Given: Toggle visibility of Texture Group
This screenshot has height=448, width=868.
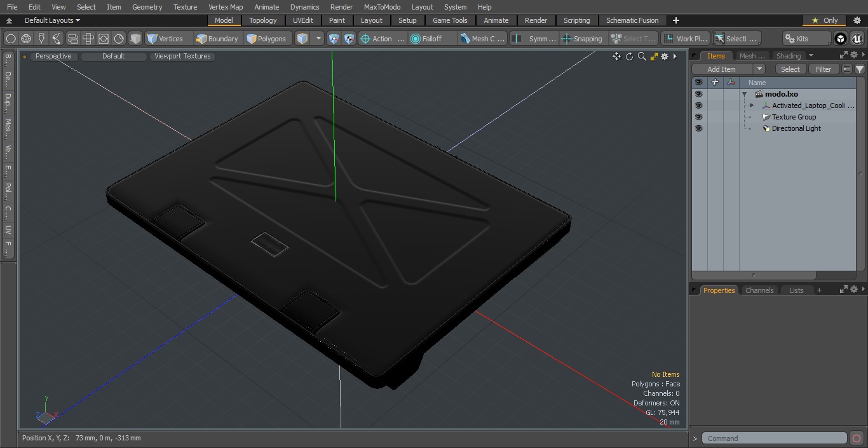Looking at the screenshot, I should pyautogui.click(x=698, y=117).
